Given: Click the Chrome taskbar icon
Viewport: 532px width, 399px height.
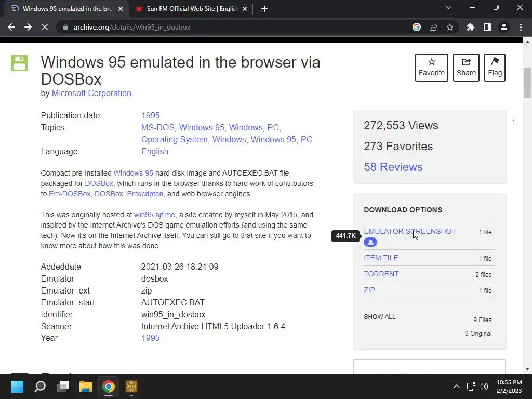Looking at the screenshot, I should coord(109,387).
